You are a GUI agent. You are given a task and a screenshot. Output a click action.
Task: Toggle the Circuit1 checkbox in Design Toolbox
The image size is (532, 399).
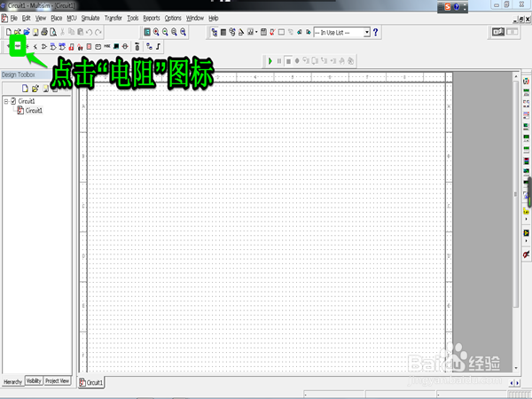click(x=13, y=101)
